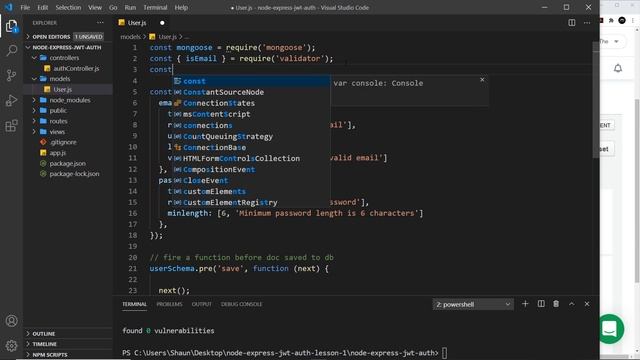This screenshot has width=640, height=360.
Task: Expand the Timeline section
Action: click(68, 344)
